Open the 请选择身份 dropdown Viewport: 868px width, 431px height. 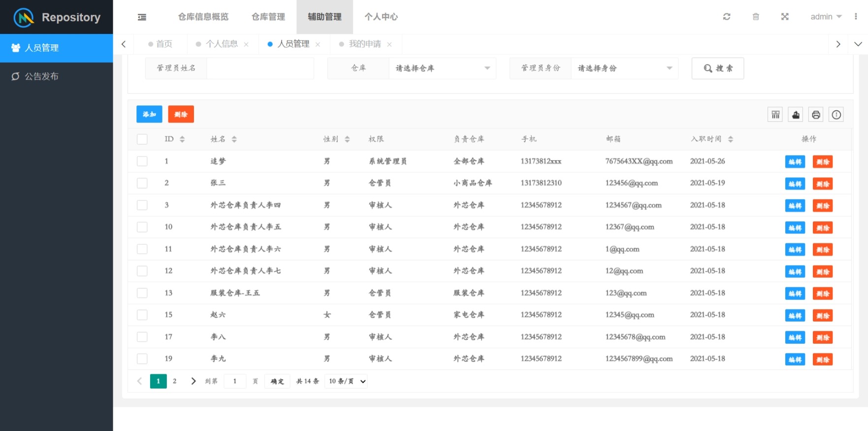[x=624, y=68]
